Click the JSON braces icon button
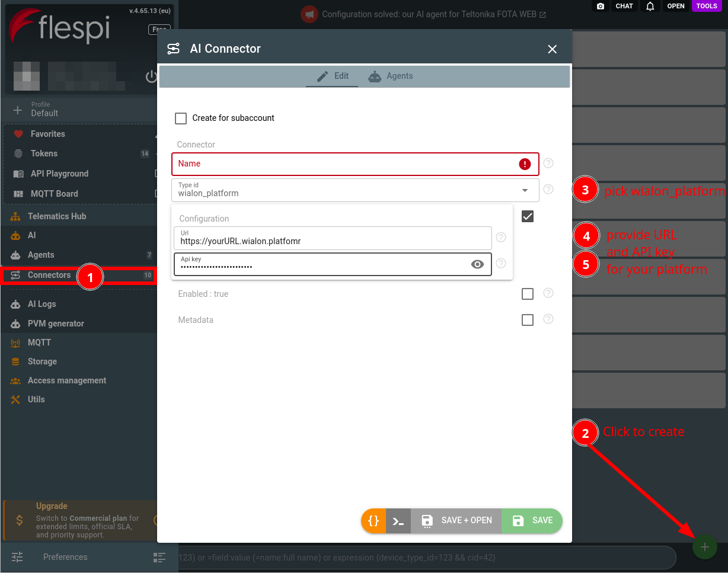The width and height of the screenshot is (728, 573). [x=373, y=521]
